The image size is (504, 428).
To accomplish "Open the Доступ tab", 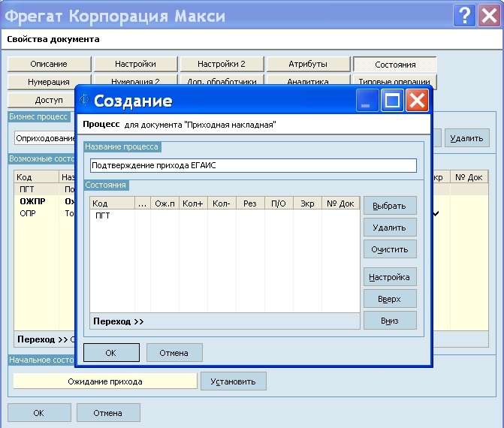I will click(42, 100).
